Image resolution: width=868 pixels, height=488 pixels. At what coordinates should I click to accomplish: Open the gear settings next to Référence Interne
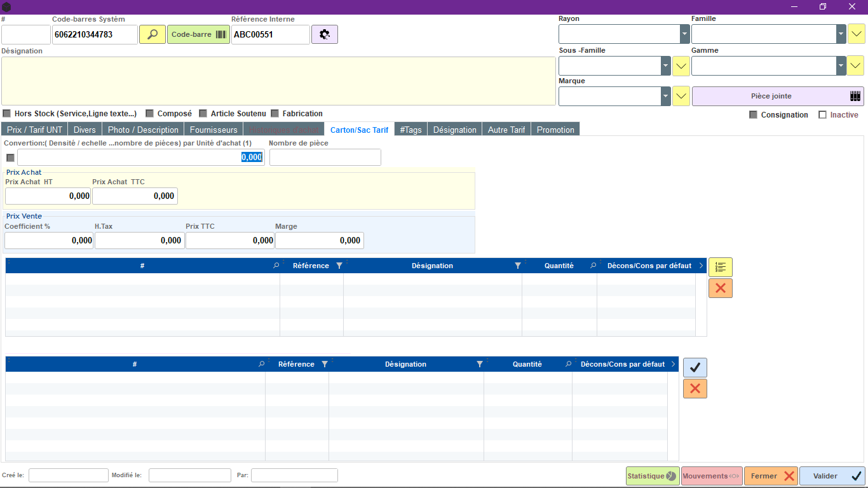[x=325, y=34]
